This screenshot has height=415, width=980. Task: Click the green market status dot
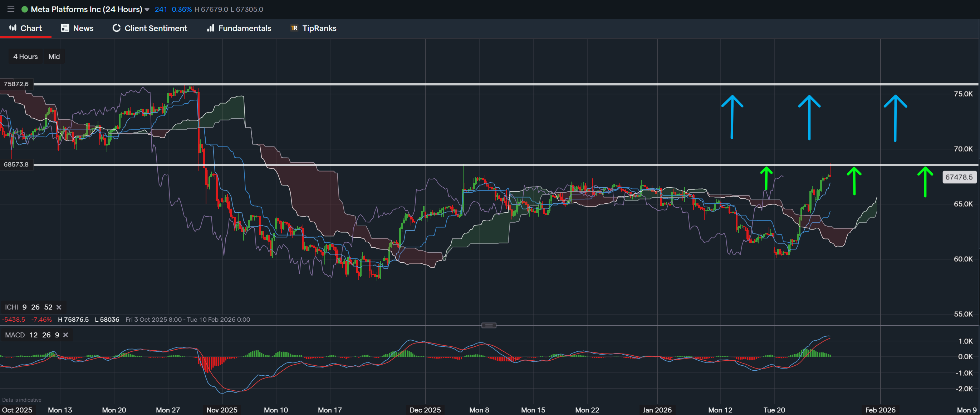pos(24,9)
